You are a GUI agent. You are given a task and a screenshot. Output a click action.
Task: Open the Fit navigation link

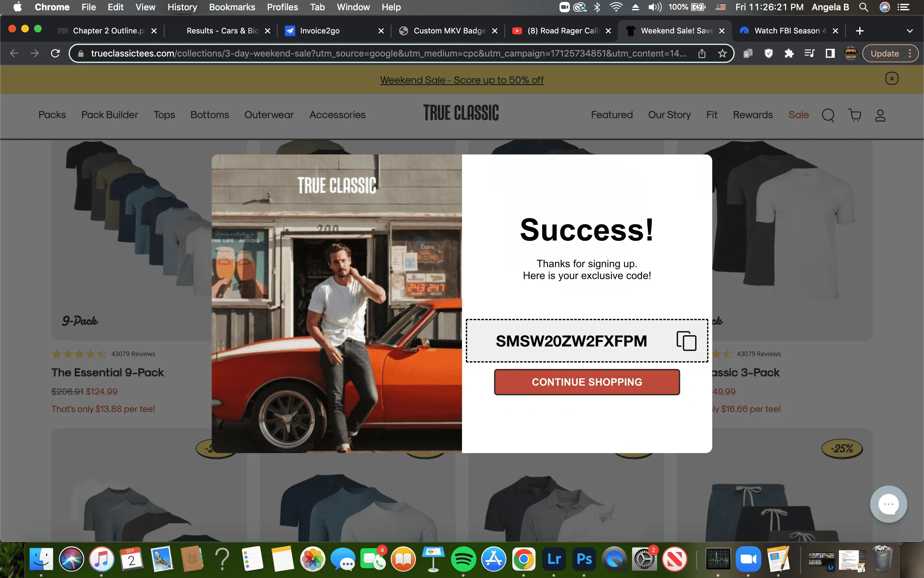[712, 115]
